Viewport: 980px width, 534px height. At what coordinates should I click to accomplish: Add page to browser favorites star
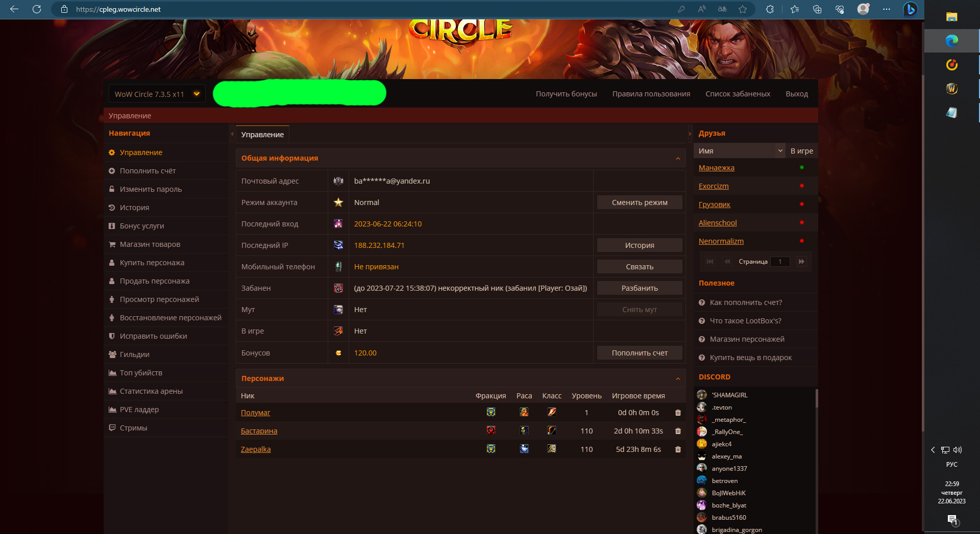(743, 9)
